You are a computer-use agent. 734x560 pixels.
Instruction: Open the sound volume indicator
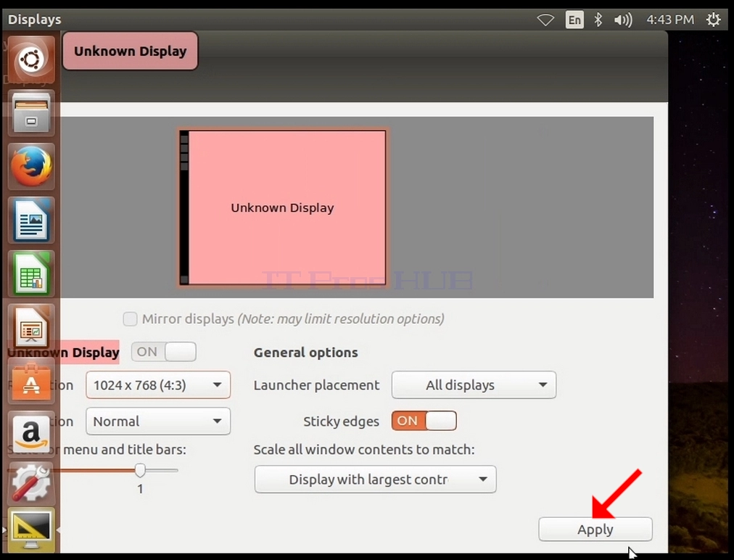tap(623, 20)
